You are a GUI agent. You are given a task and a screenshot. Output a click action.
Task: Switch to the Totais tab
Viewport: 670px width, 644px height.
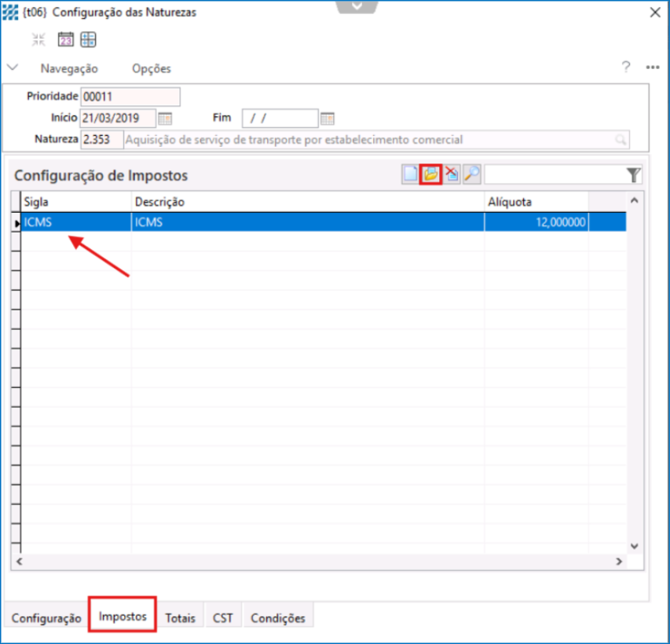(181, 618)
